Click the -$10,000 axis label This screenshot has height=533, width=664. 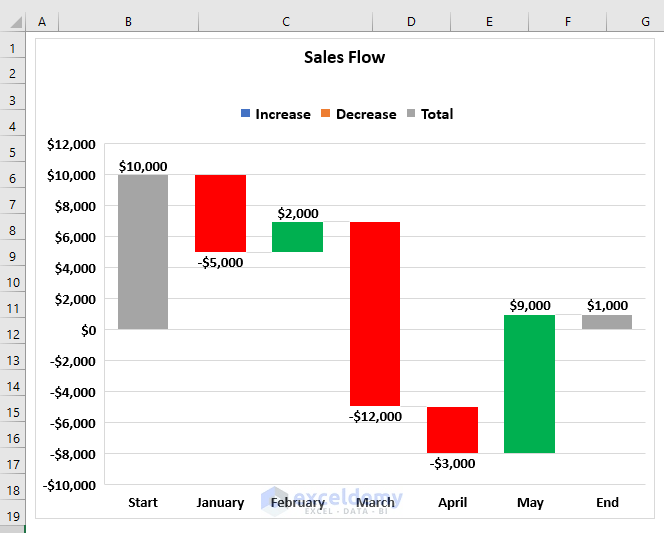point(69,485)
